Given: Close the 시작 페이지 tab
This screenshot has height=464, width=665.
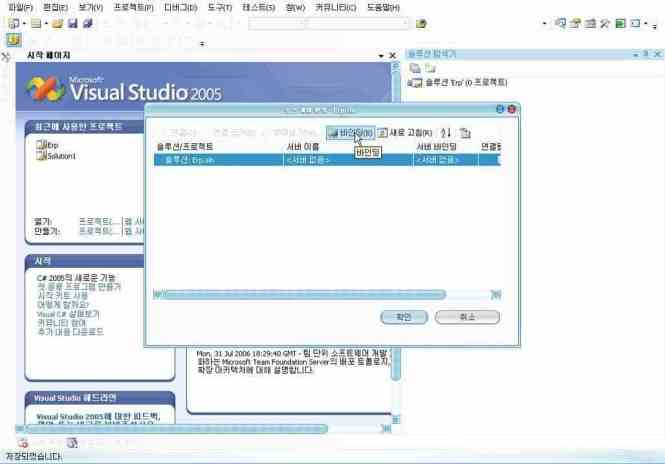Looking at the screenshot, I should [393, 56].
